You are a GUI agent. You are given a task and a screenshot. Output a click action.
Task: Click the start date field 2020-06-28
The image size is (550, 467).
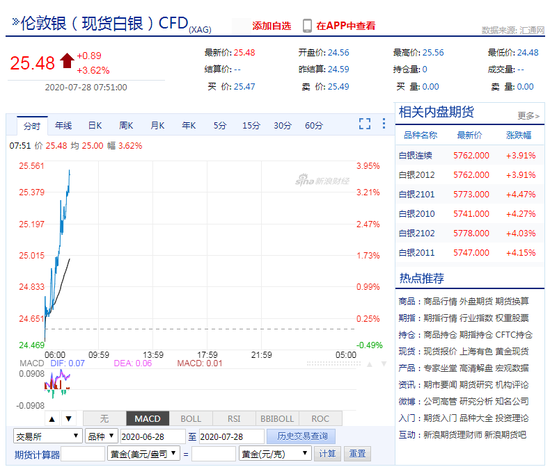[x=152, y=436]
